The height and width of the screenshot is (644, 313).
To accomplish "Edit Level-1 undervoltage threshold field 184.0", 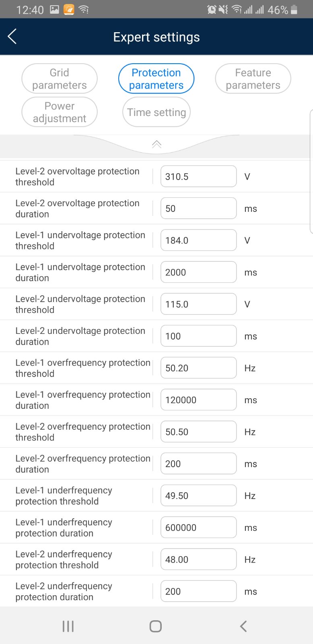I will coord(199,240).
